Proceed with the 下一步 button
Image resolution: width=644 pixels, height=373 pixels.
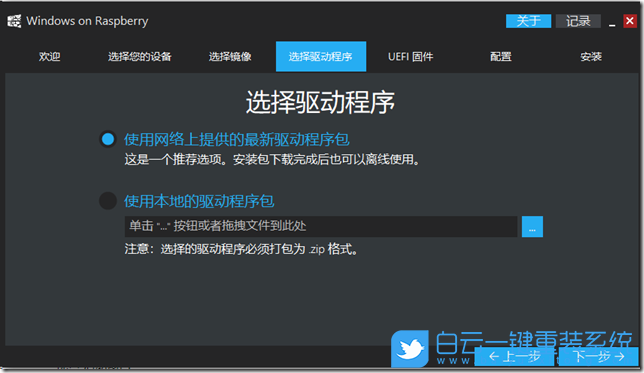(x=599, y=356)
